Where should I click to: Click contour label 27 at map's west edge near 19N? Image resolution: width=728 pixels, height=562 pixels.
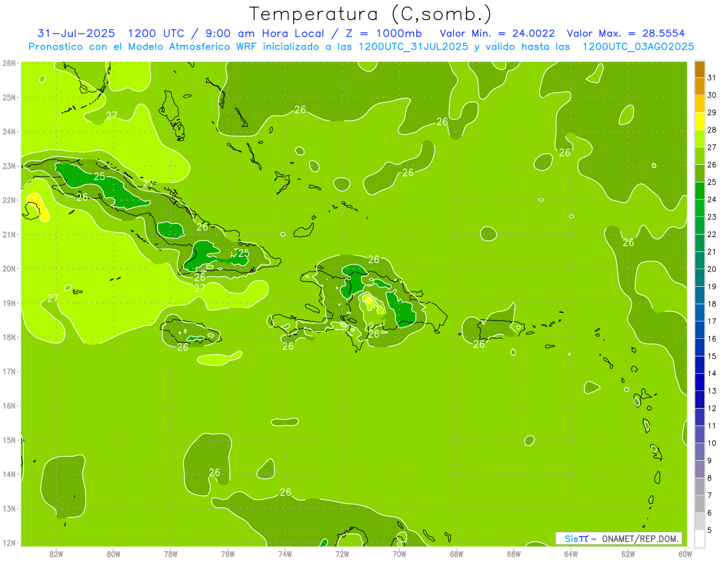pos(53,298)
